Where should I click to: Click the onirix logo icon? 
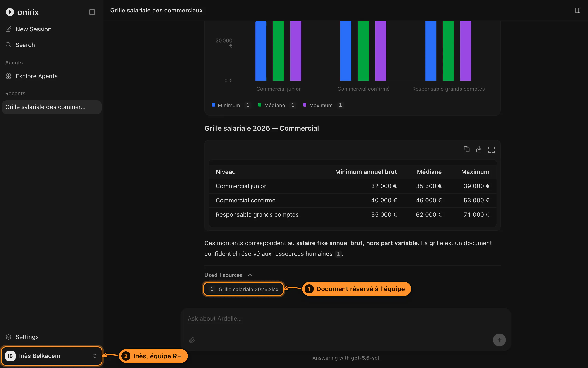pos(10,12)
